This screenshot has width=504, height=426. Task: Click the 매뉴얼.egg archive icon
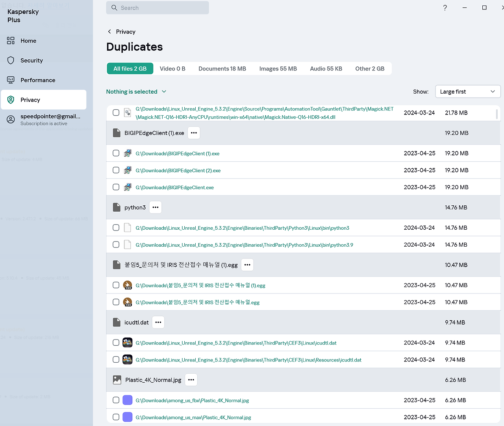[x=128, y=302]
